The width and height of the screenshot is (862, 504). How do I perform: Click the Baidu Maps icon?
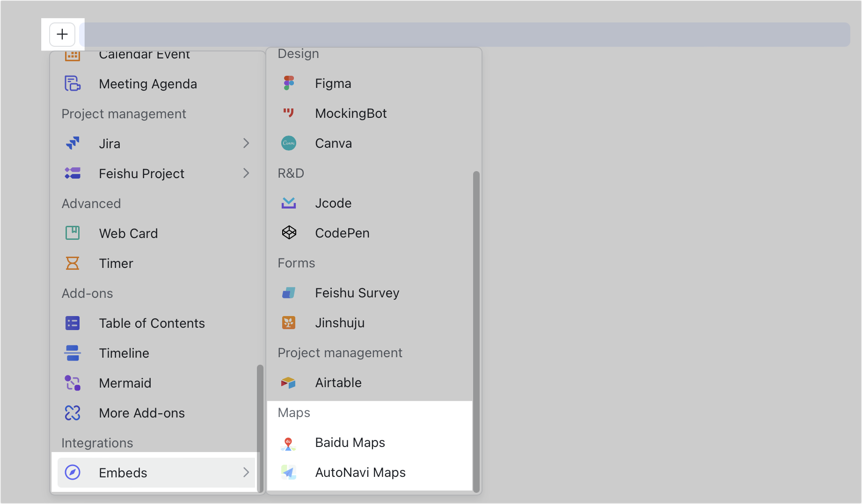(x=289, y=442)
